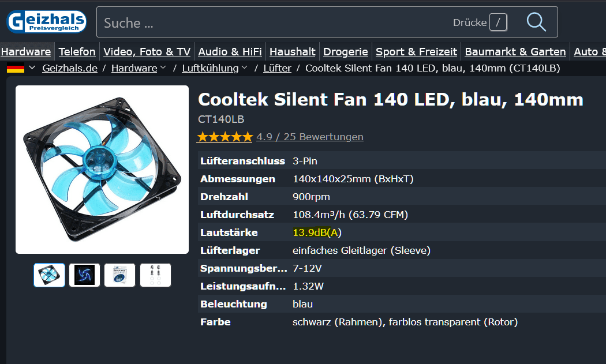The height and width of the screenshot is (364, 606).
Task: Expand the country selector chevron beside flag
Action: [x=32, y=68]
